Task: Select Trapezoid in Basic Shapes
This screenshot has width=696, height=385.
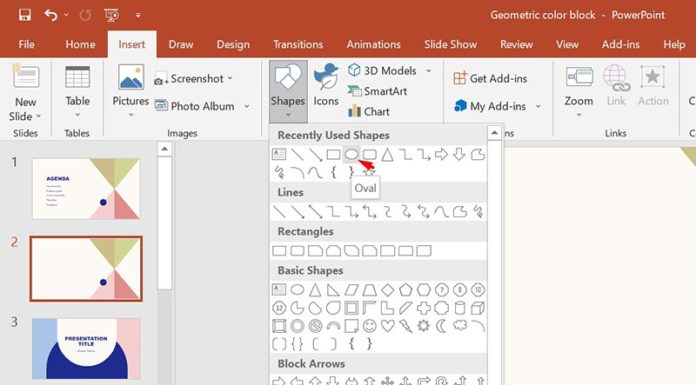Action: (x=369, y=290)
